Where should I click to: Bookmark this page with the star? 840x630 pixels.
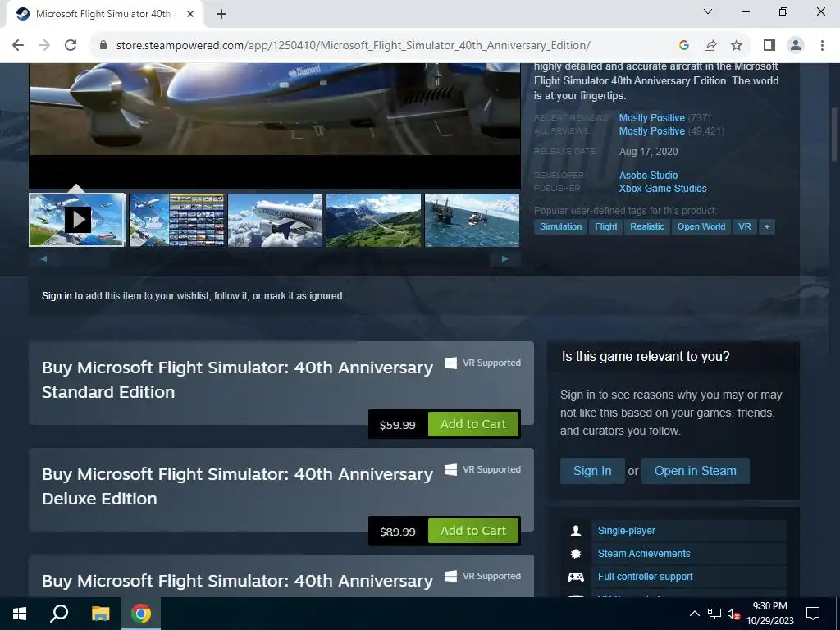point(737,46)
